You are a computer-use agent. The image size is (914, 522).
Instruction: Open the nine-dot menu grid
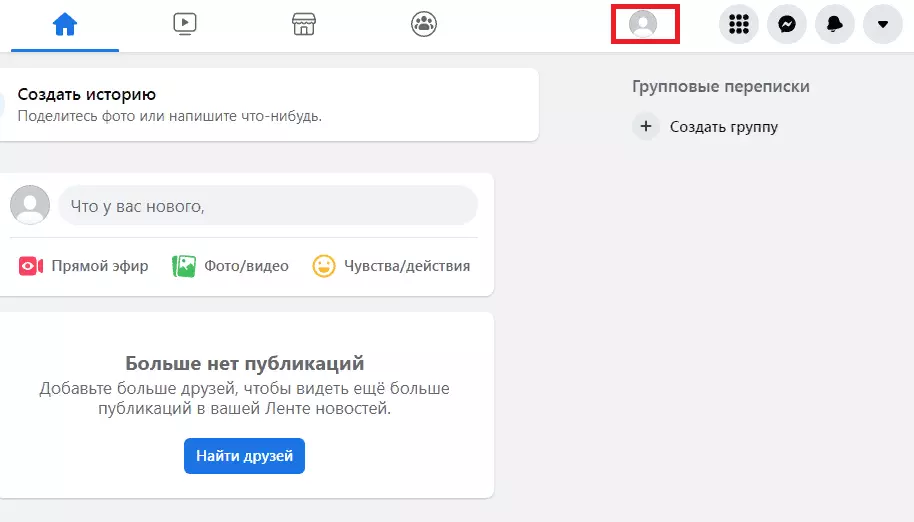(x=739, y=24)
